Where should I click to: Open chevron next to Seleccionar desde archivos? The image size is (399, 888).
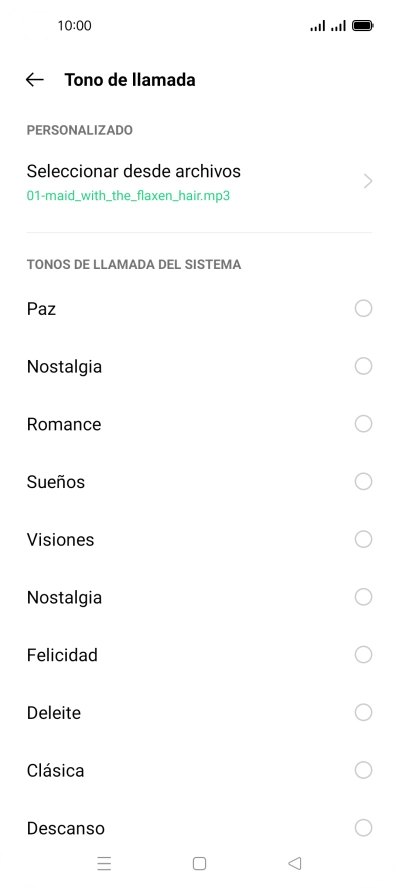pos(368,181)
